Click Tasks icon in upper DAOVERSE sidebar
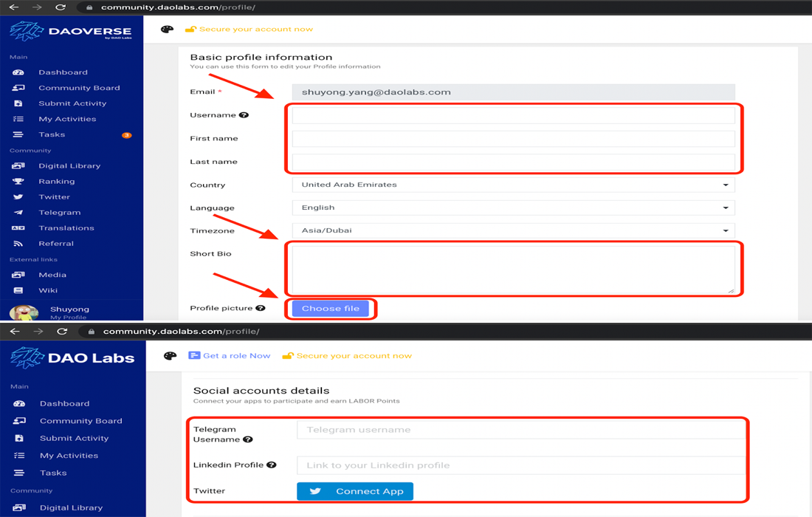812x517 pixels. click(18, 134)
